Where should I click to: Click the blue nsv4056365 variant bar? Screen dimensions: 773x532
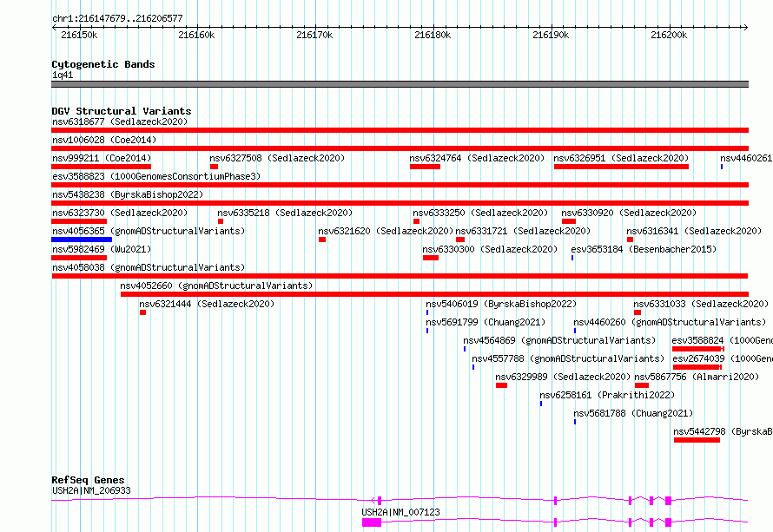[82, 240]
